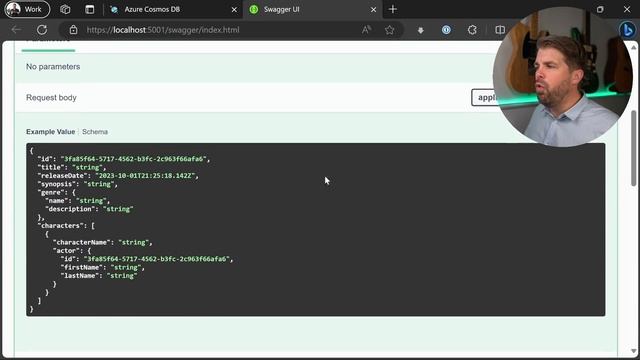View site information lock icon
The height and width of the screenshot is (360, 640).
pos(73,30)
